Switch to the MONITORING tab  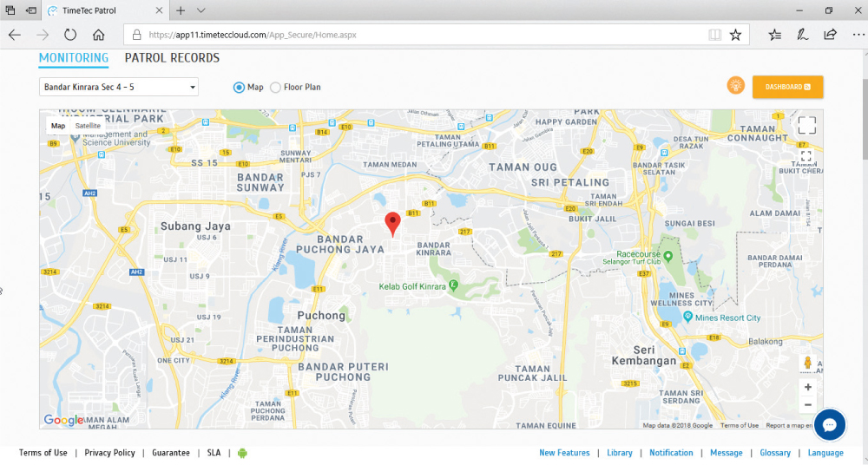[x=74, y=57]
